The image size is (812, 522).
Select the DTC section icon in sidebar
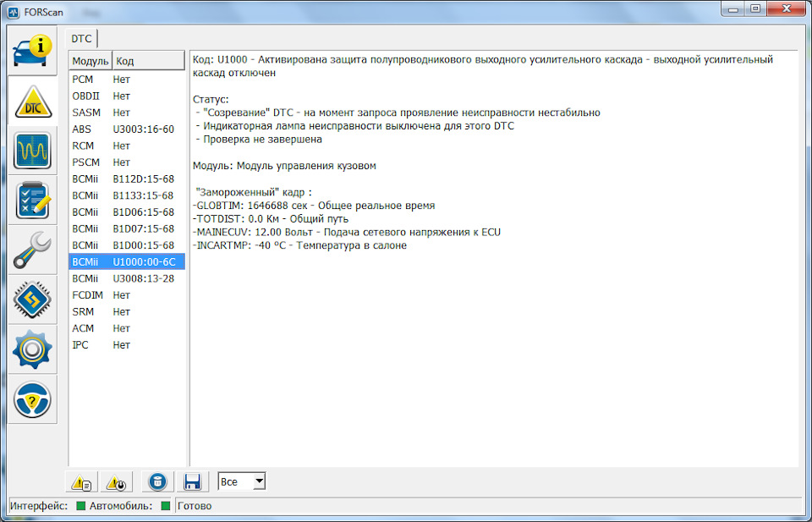32,101
